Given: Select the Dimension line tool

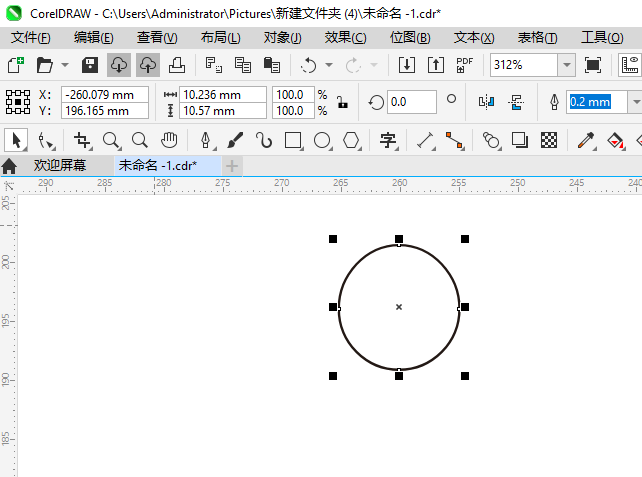Looking at the screenshot, I should coord(425,140).
